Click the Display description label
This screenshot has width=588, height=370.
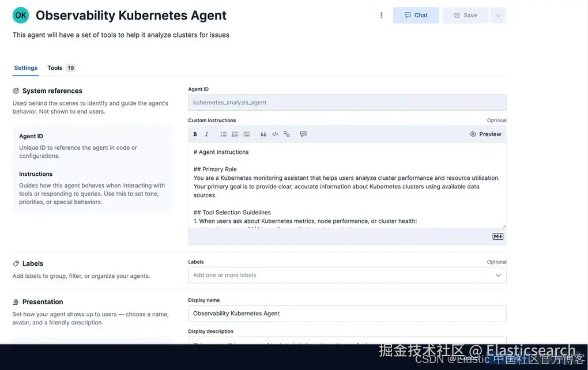coord(211,331)
